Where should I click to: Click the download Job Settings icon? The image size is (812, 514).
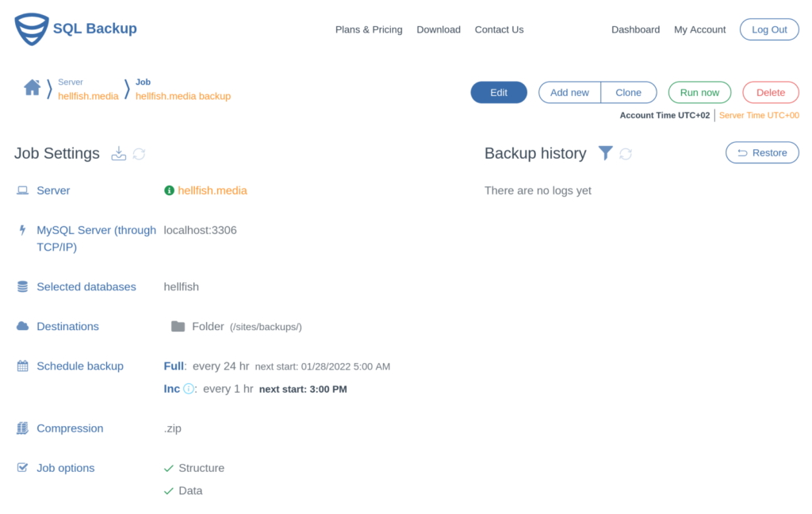coord(118,154)
